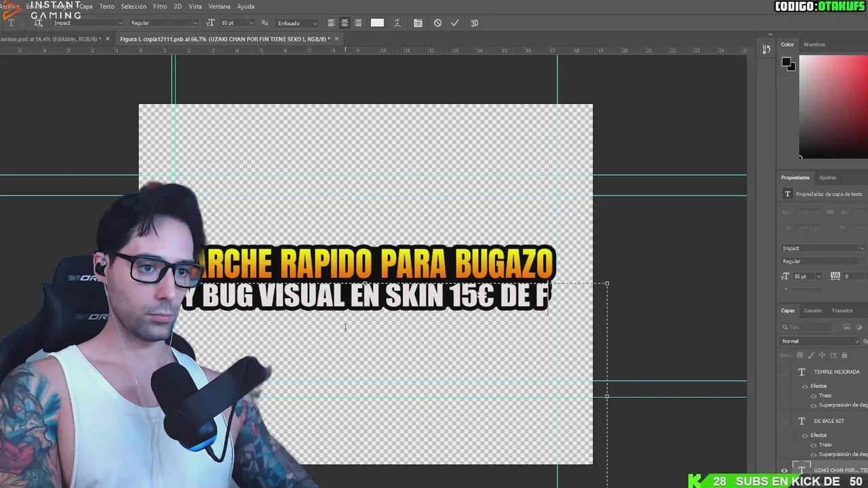Toggle Efectos visibility under DE BASE KIT
This screenshot has height=488, width=868.
tap(805, 436)
